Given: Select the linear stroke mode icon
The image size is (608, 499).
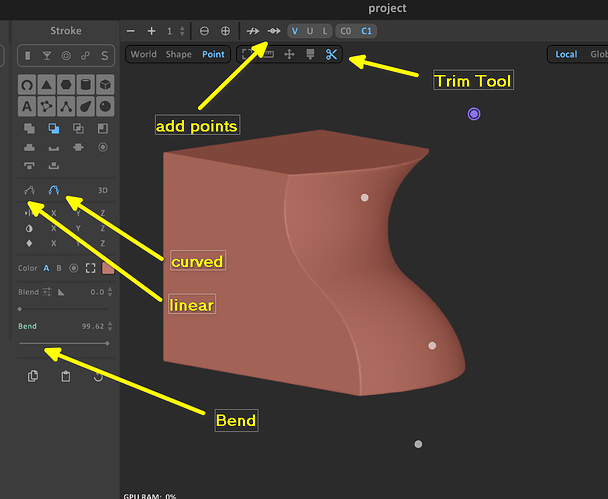Looking at the screenshot, I should pyautogui.click(x=29, y=190).
